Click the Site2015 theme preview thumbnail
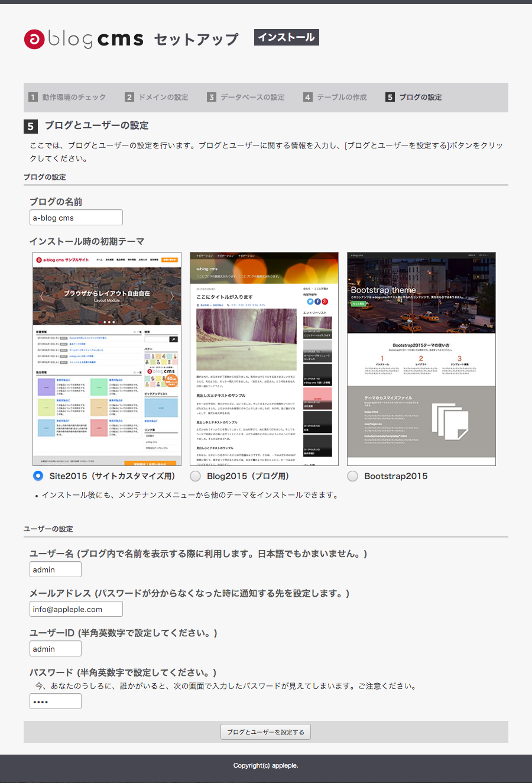Image resolution: width=532 pixels, height=783 pixels. point(107,358)
